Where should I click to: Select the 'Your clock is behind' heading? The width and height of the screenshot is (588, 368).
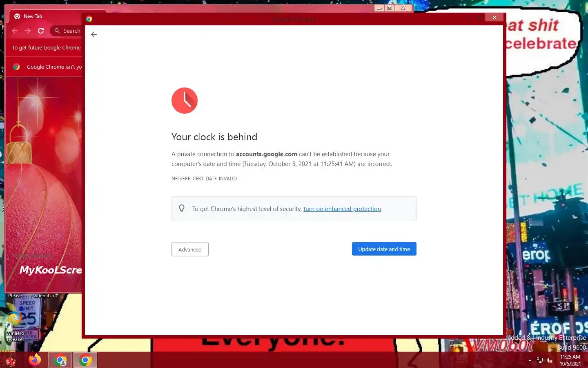[214, 137]
